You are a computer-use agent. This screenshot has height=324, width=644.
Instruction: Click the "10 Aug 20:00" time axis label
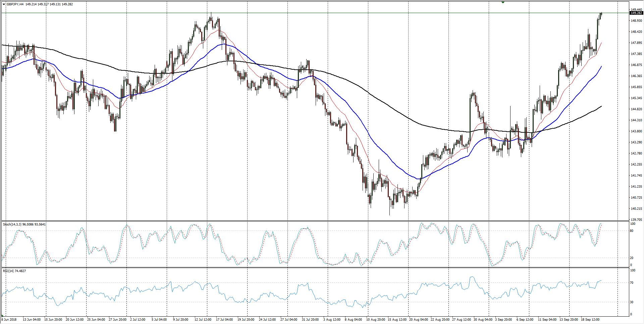click(375, 319)
